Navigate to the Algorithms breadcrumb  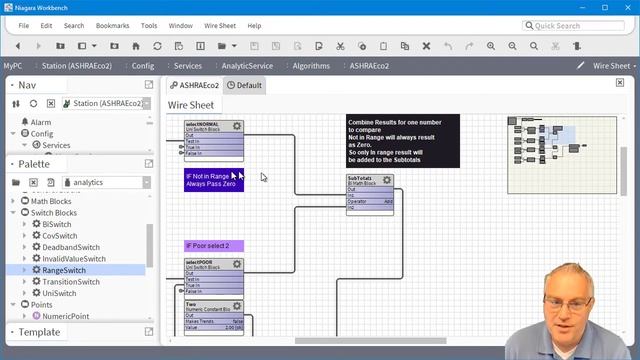click(x=311, y=66)
